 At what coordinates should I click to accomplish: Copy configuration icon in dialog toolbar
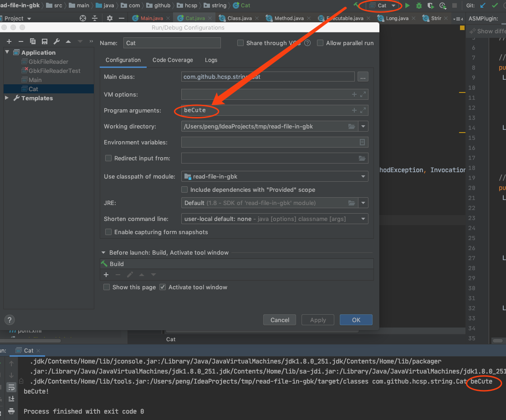tap(33, 41)
